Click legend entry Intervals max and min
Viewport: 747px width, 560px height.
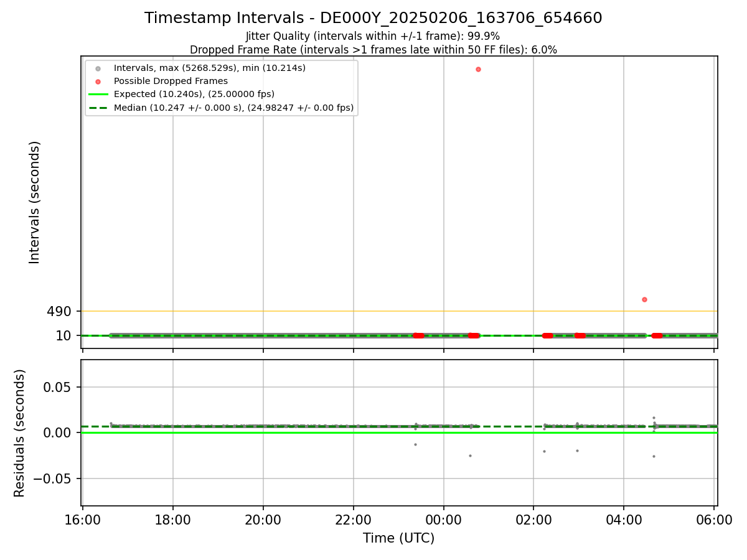pyautogui.click(x=210, y=68)
